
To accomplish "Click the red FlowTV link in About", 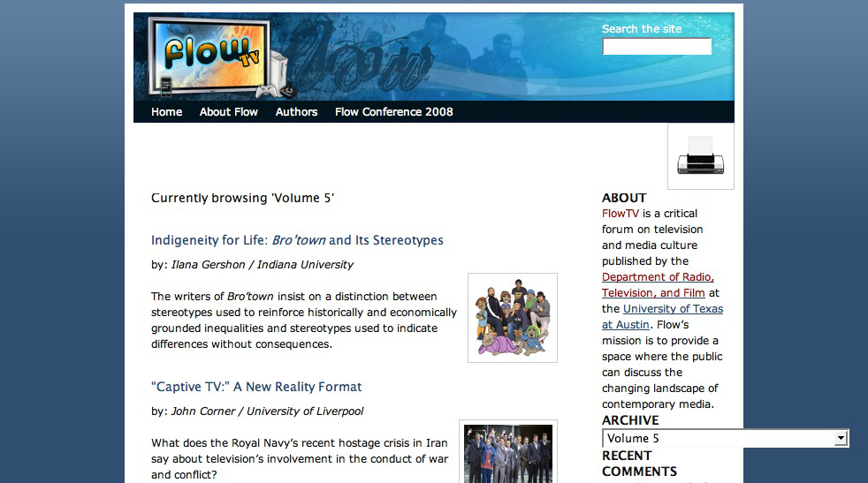I will (x=620, y=214).
